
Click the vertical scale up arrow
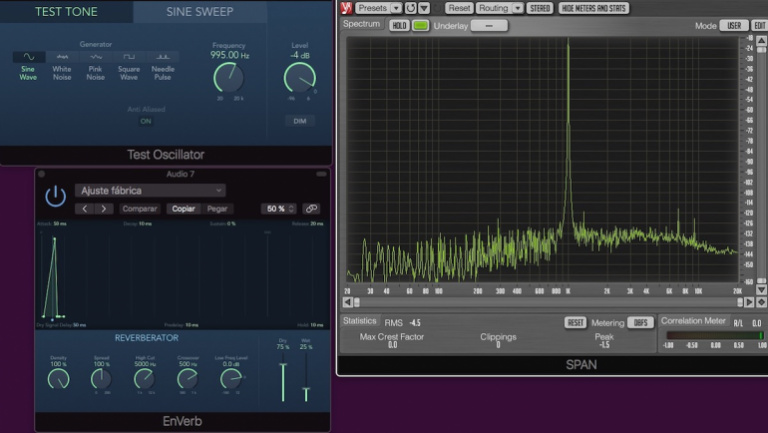(x=761, y=41)
